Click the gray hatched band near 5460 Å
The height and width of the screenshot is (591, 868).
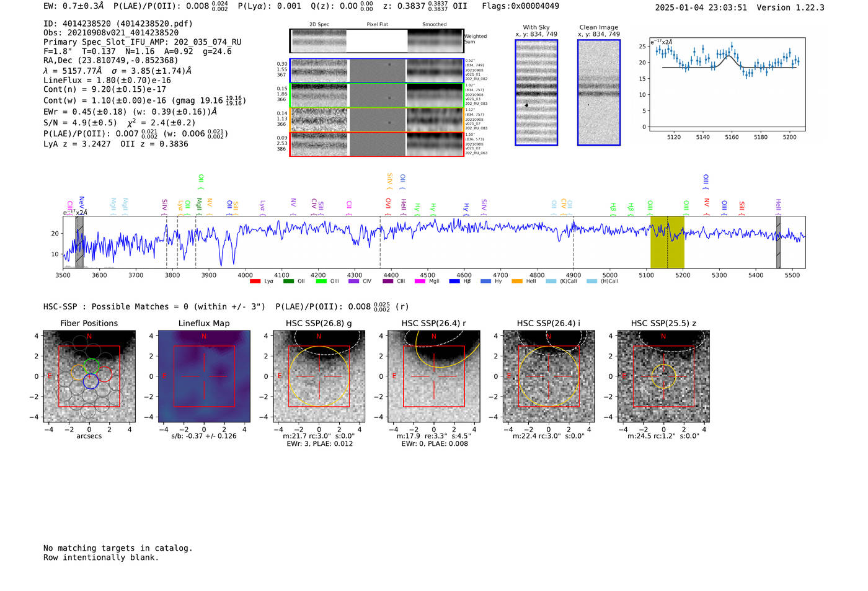(x=778, y=242)
